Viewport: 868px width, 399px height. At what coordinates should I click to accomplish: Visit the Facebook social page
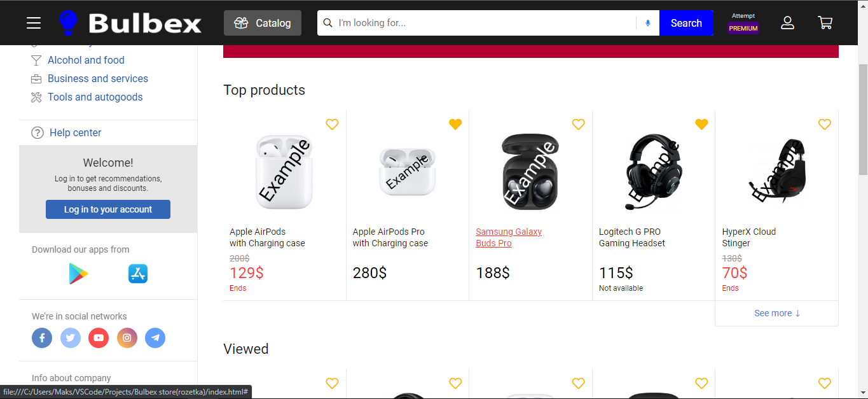pyautogui.click(x=42, y=338)
